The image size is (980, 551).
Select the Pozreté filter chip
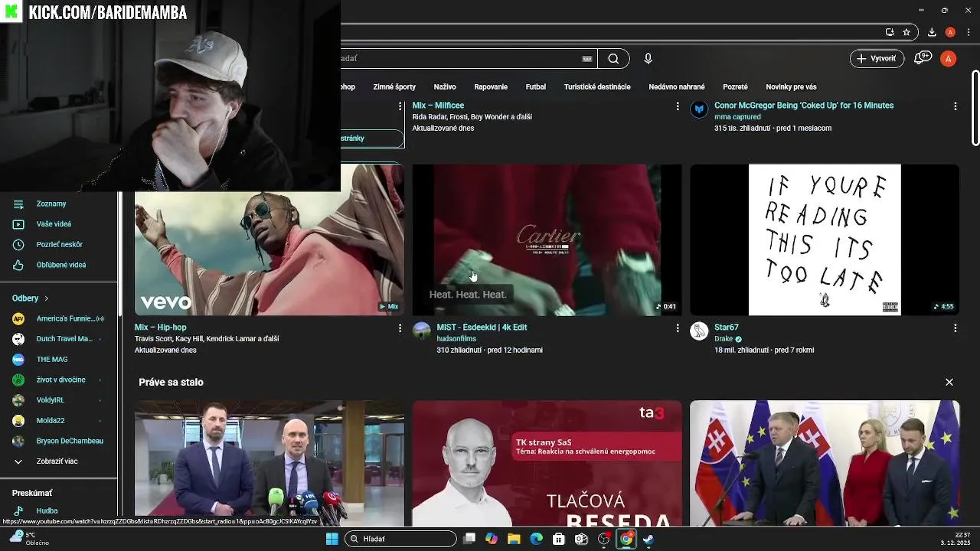(x=735, y=87)
